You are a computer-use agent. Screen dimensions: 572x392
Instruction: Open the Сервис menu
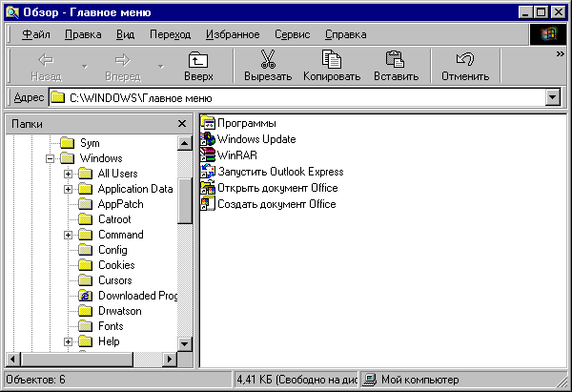tap(293, 34)
